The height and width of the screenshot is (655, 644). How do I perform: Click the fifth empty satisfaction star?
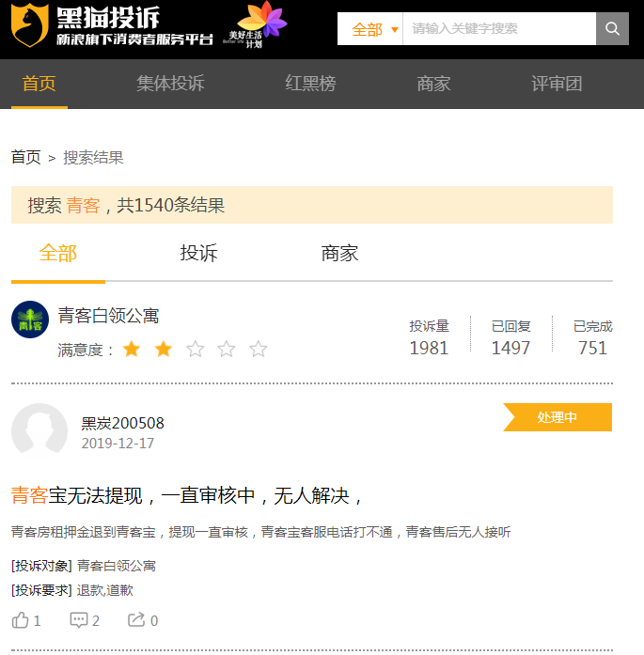(259, 349)
